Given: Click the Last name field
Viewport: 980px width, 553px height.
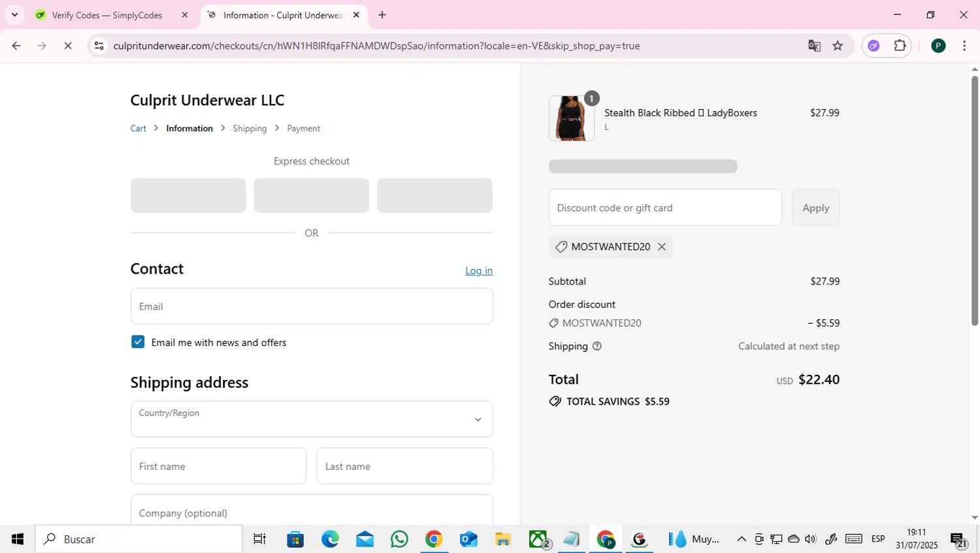Looking at the screenshot, I should tap(405, 466).
